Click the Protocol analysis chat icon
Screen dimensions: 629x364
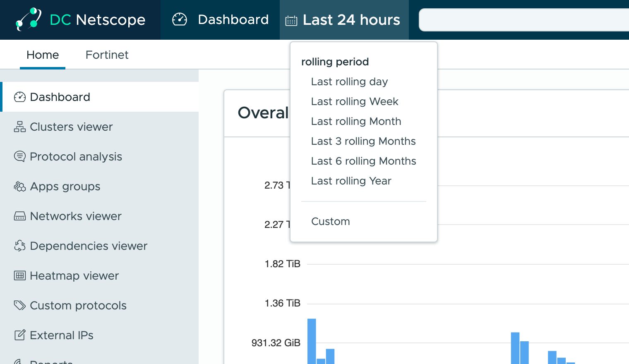click(20, 156)
